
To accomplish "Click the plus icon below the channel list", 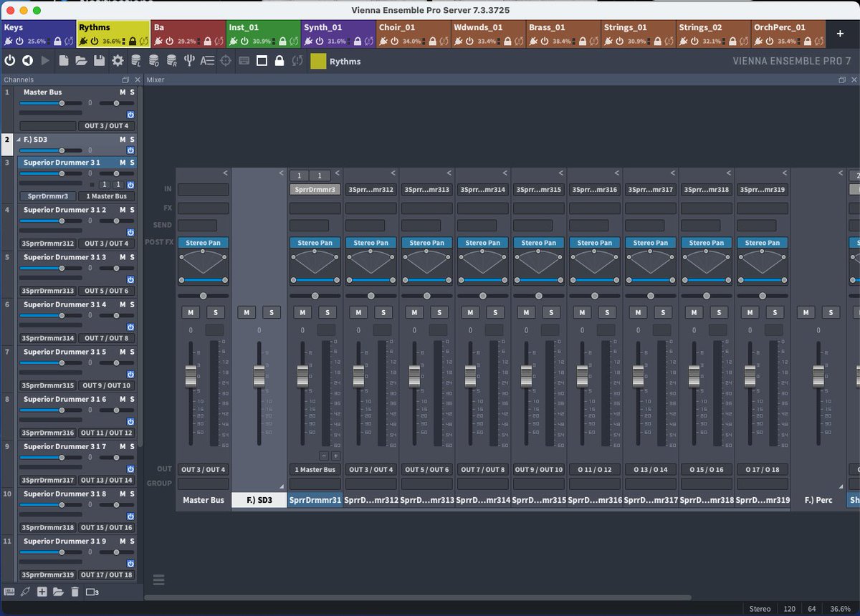I will (x=42, y=592).
